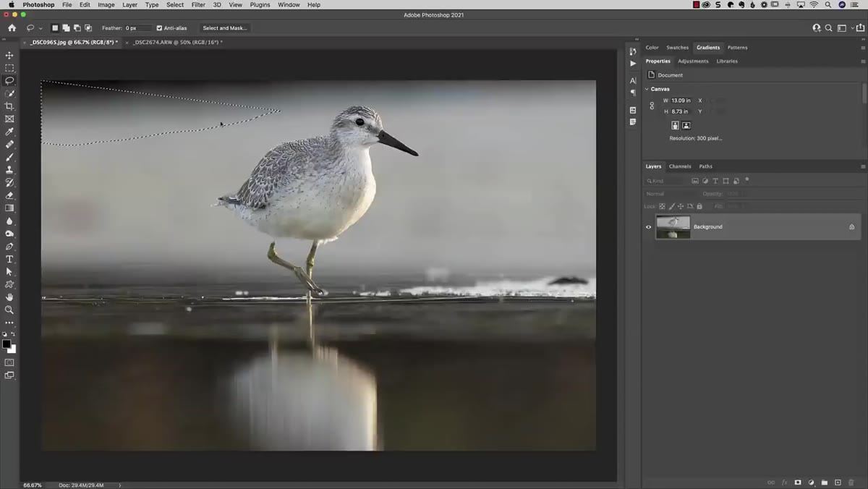
Task: Select the Gradient tool
Action: (x=9, y=208)
